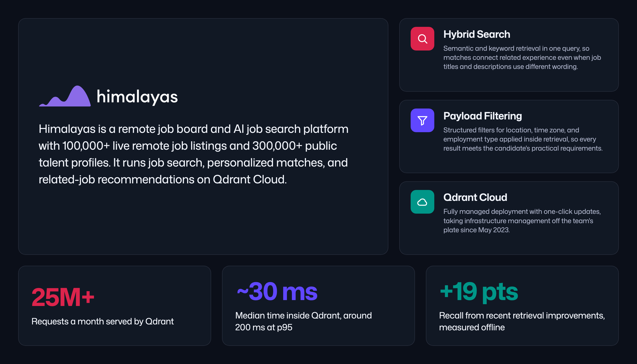Image resolution: width=637 pixels, height=364 pixels.
Task: Click the 'Structured filters for location' description
Action: click(x=523, y=139)
